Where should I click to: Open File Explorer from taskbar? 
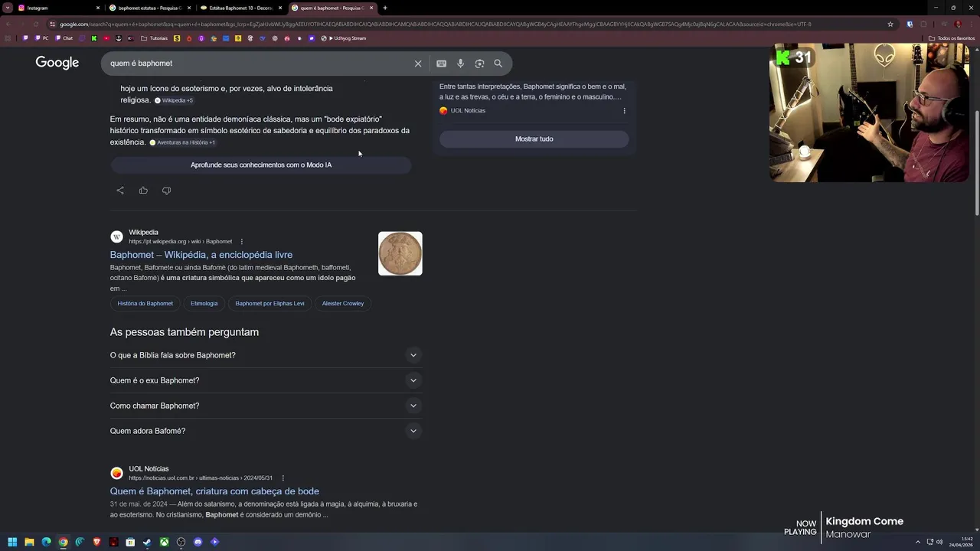pos(29,542)
